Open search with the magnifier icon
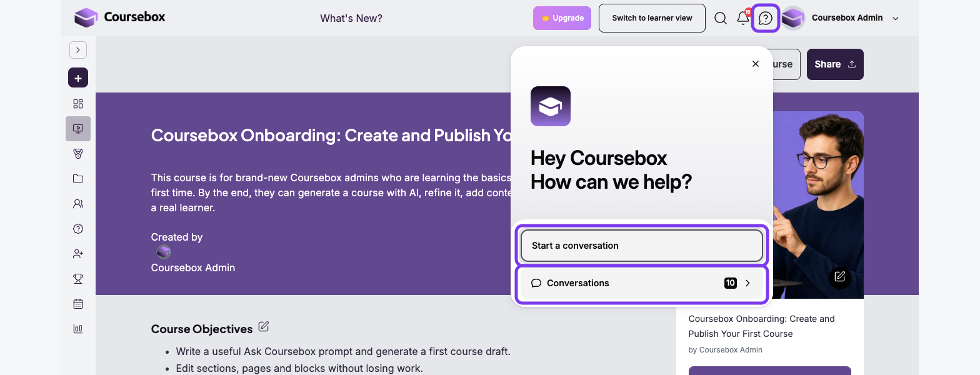This screenshot has height=375, width=980. [x=721, y=18]
